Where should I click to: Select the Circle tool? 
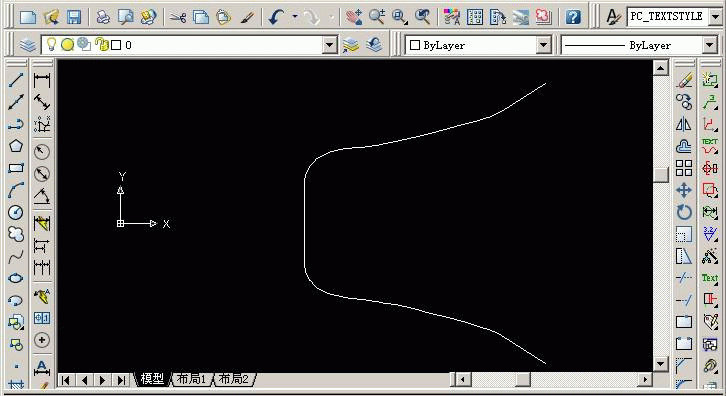tap(16, 212)
